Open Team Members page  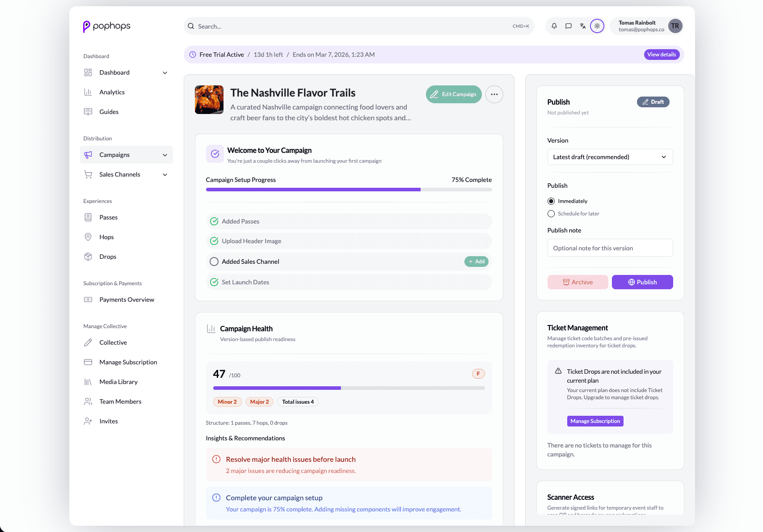[x=126, y=401]
